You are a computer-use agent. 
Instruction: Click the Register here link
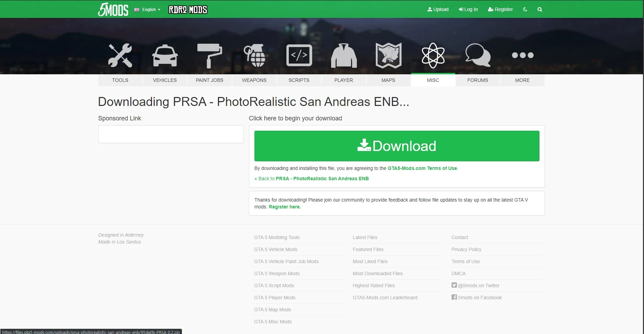[x=285, y=207]
